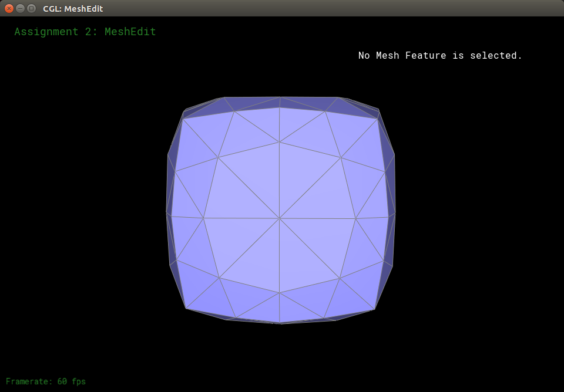This screenshot has width=564, height=392.
Task: Pick the vertex directly right of mesh center
Action: pyautogui.click(x=355, y=218)
